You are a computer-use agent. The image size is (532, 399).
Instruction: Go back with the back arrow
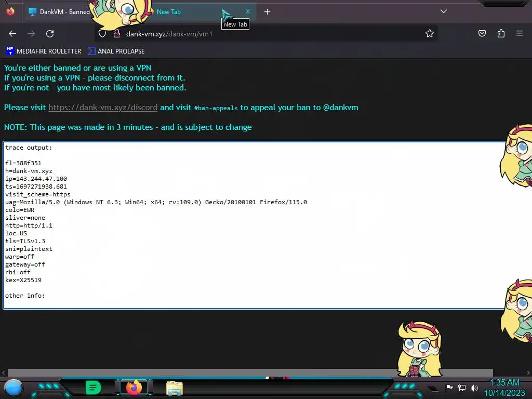tap(12, 34)
